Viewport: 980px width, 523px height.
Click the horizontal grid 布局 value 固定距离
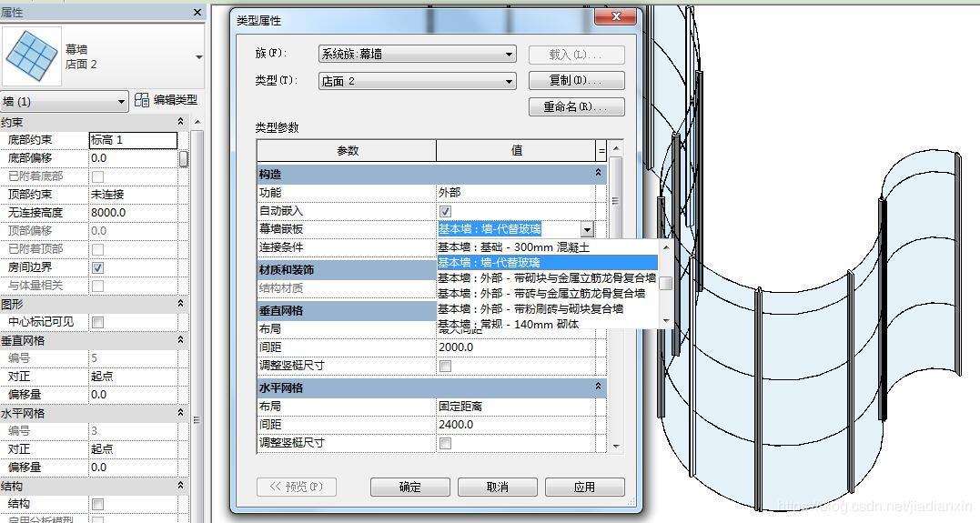coord(516,407)
